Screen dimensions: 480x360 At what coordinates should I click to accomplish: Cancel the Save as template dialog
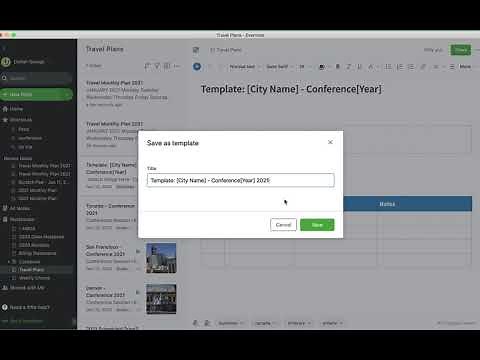point(283,225)
